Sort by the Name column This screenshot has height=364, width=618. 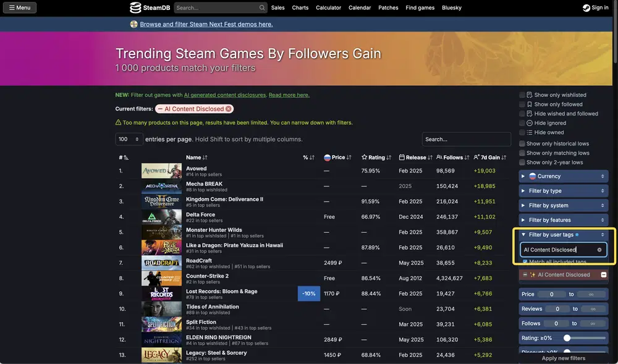point(197,158)
